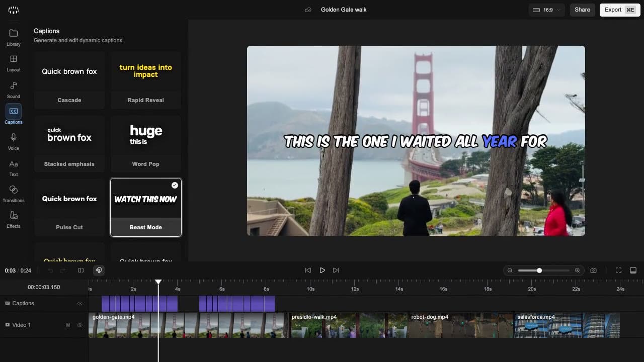Viewport: 644px width, 362px height.
Task: Toggle the timeline panel layout icon
Action: [x=633, y=270]
